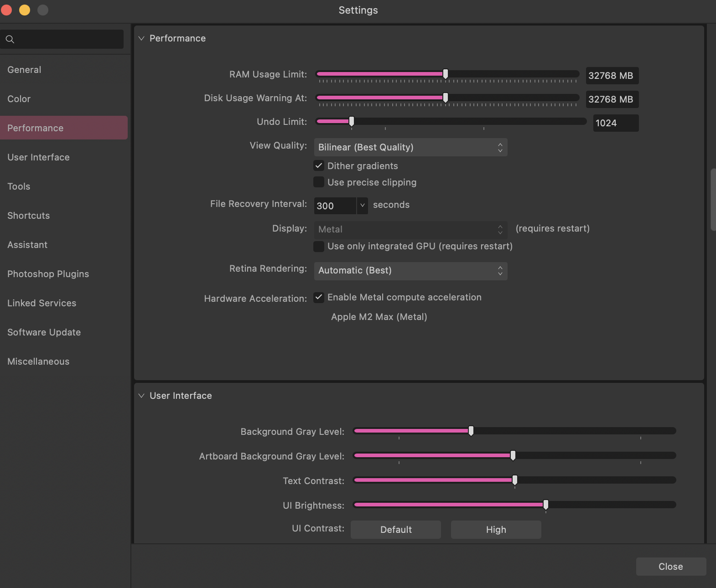This screenshot has height=588, width=716.
Task: Go to Software Update settings
Action: tap(44, 332)
